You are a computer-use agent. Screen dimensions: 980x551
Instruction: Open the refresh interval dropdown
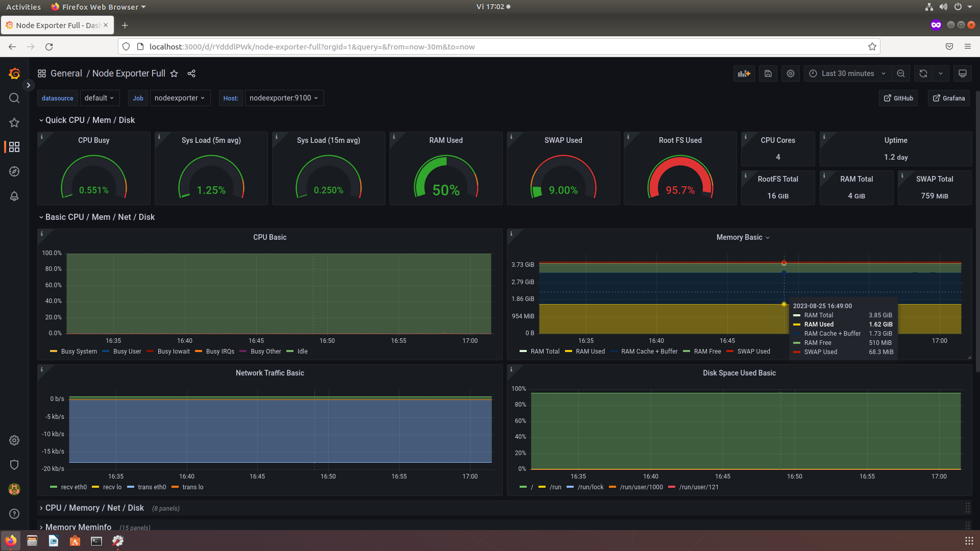(x=942, y=73)
